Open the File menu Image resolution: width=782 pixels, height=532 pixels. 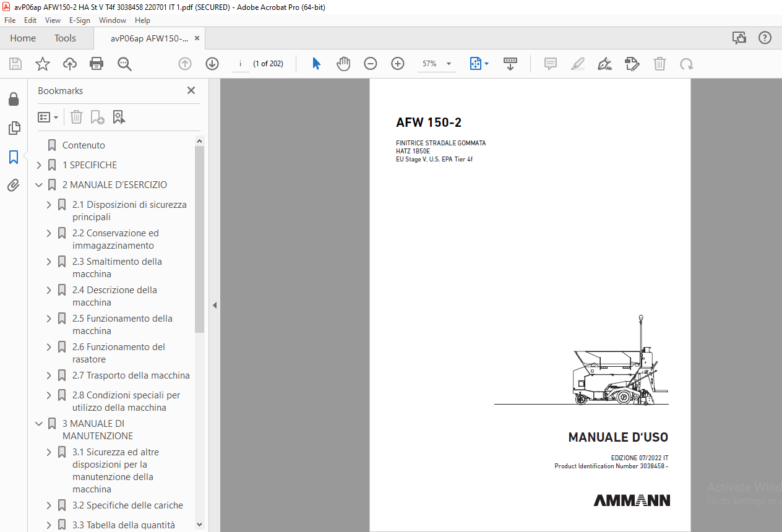pos(10,20)
